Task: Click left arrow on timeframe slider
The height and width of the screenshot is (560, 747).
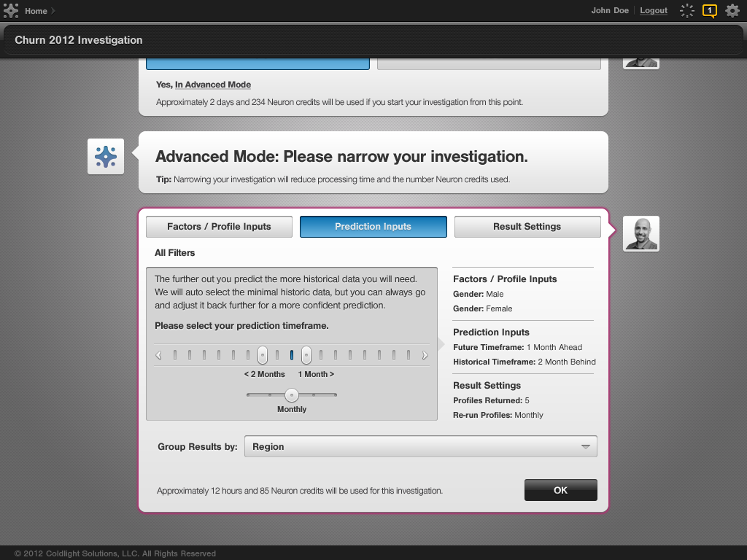Action: coord(158,356)
